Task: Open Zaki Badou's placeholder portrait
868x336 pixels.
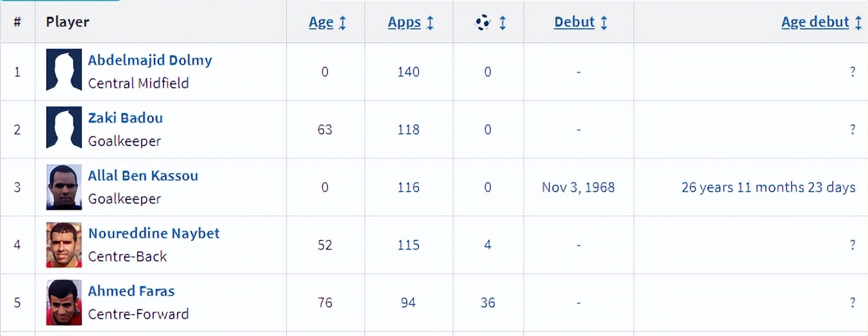Action: pos(64,128)
